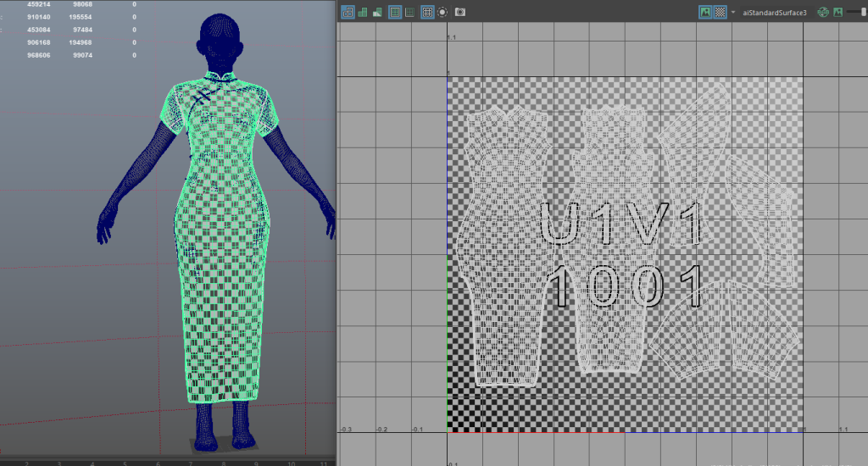Image resolution: width=868 pixels, height=466 pixels.
Task: Toggle isolate select circle icon
Action: pyautogui.click(x=442, y=12)
